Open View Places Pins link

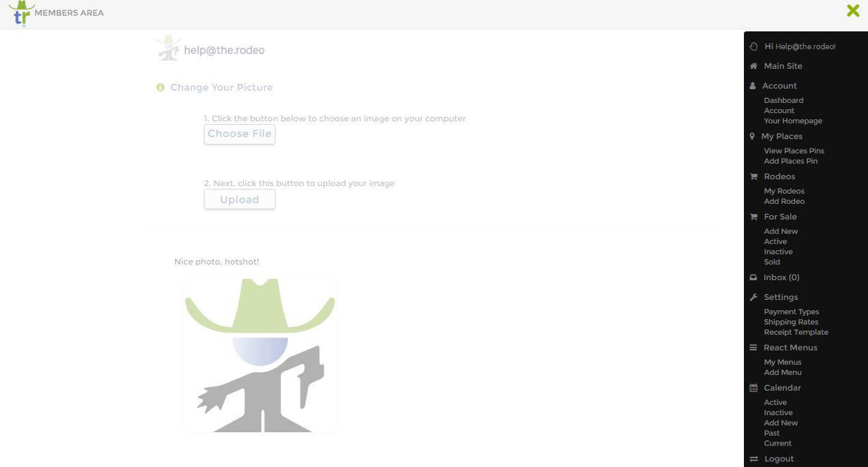794,151
